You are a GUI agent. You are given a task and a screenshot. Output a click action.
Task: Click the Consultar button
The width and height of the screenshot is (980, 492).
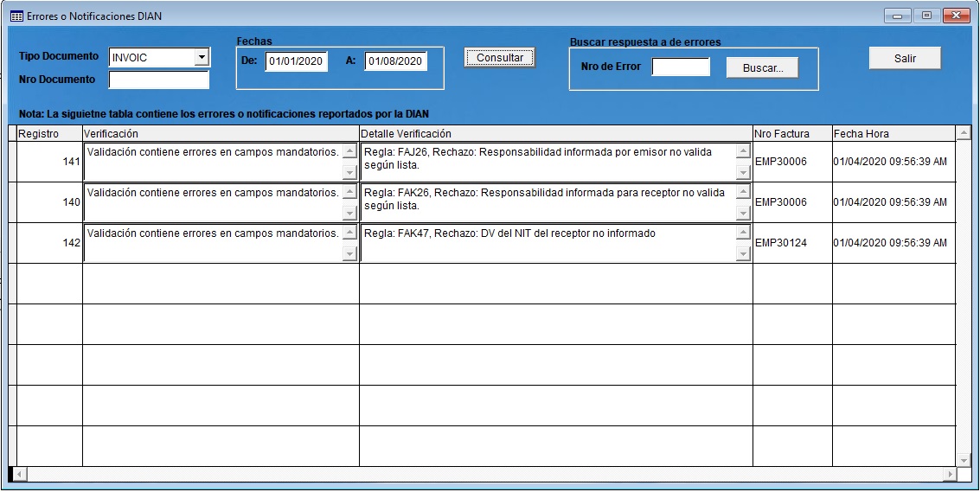click(x=499, y=58)
